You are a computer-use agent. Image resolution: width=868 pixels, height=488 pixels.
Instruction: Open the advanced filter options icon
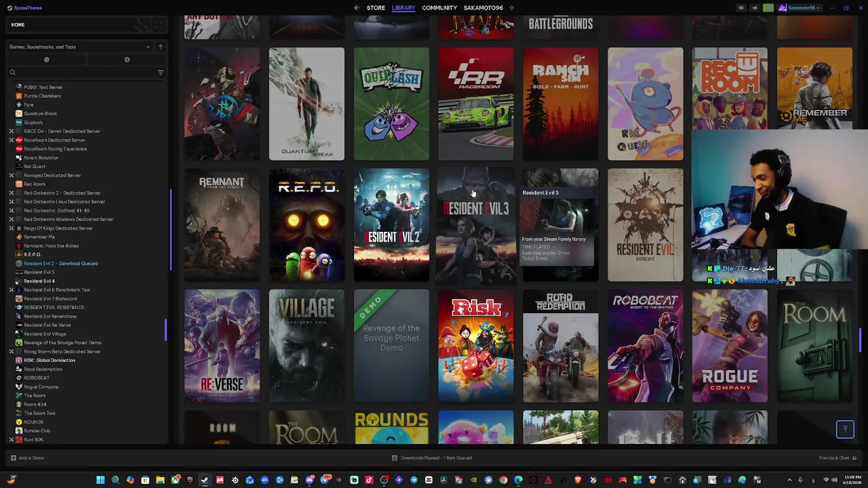tap(161, 73)
